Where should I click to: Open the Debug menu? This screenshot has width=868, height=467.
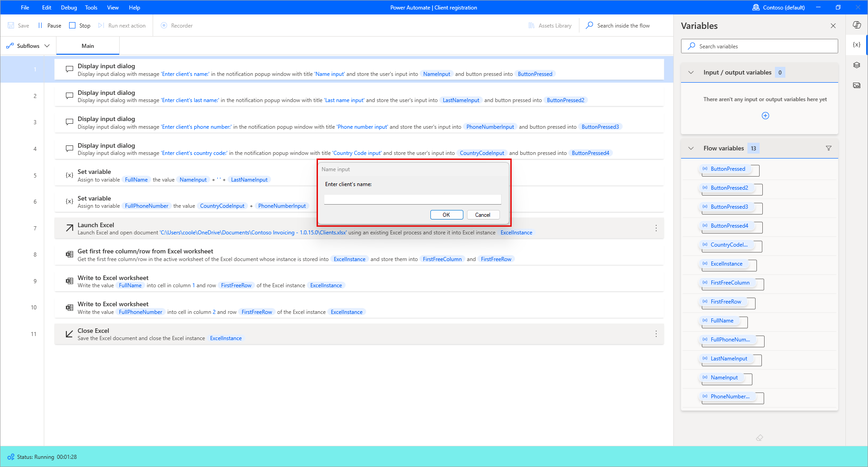(69, 7)
